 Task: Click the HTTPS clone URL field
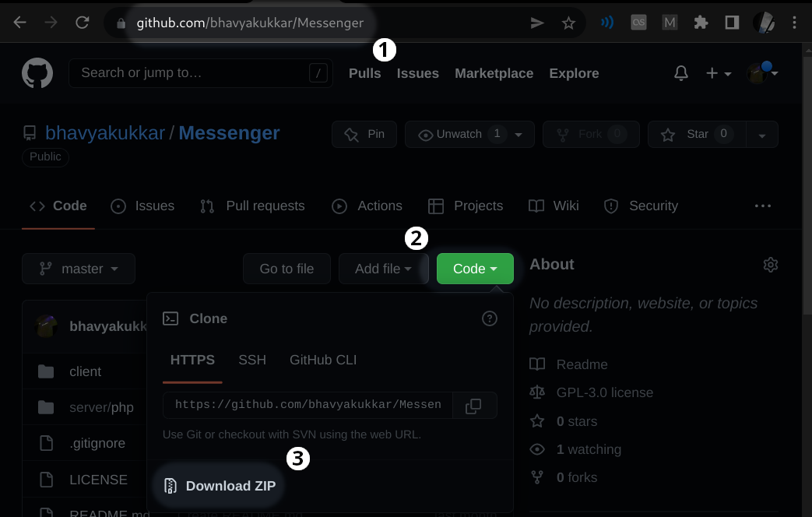coord(308,405)
